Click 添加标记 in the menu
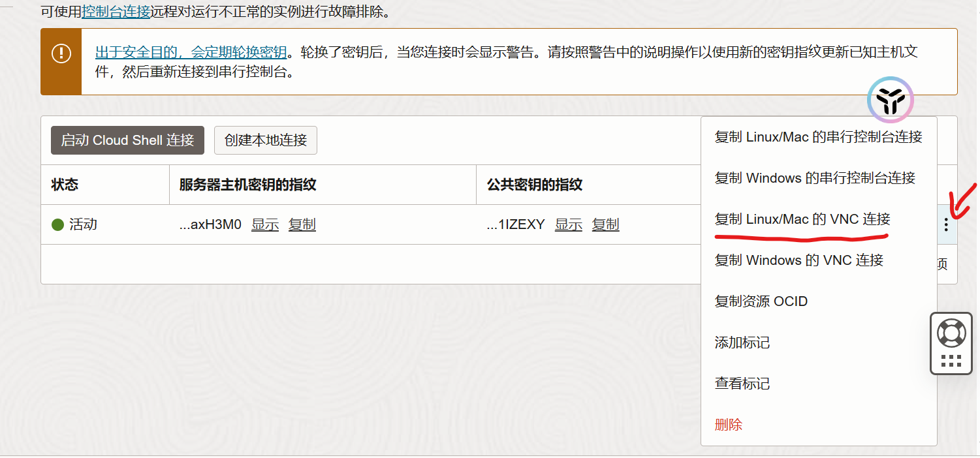 point(742,343)
